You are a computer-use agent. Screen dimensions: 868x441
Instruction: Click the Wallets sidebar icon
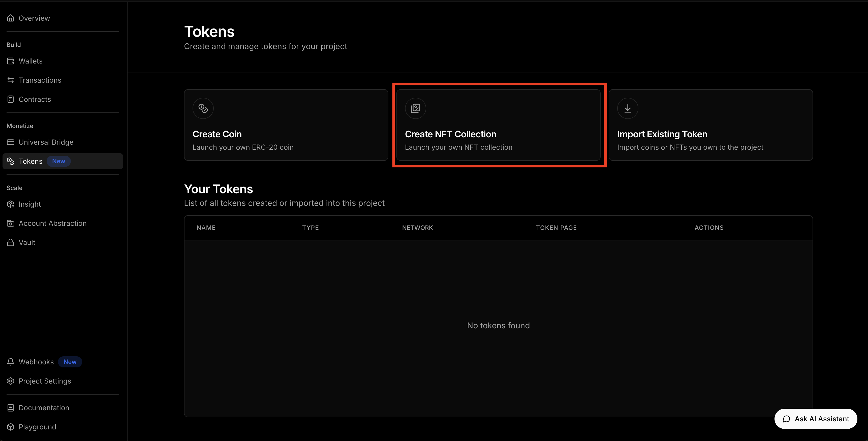point(10,61)
